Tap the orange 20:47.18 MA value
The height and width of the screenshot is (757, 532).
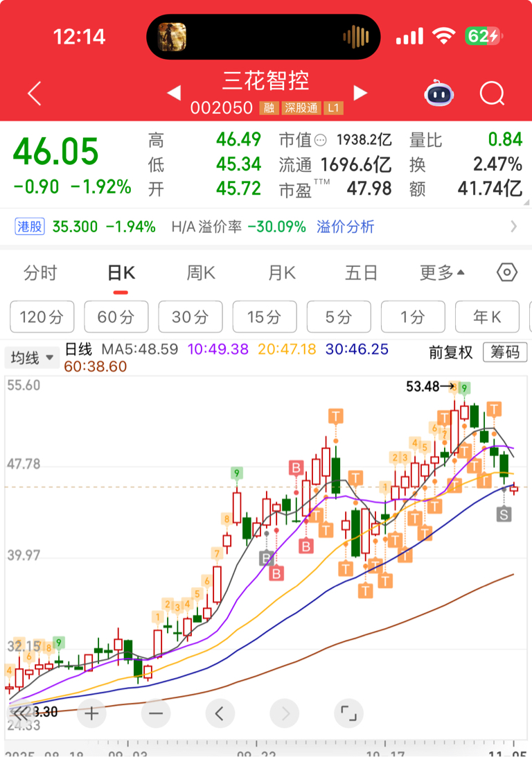click(287, 349)
